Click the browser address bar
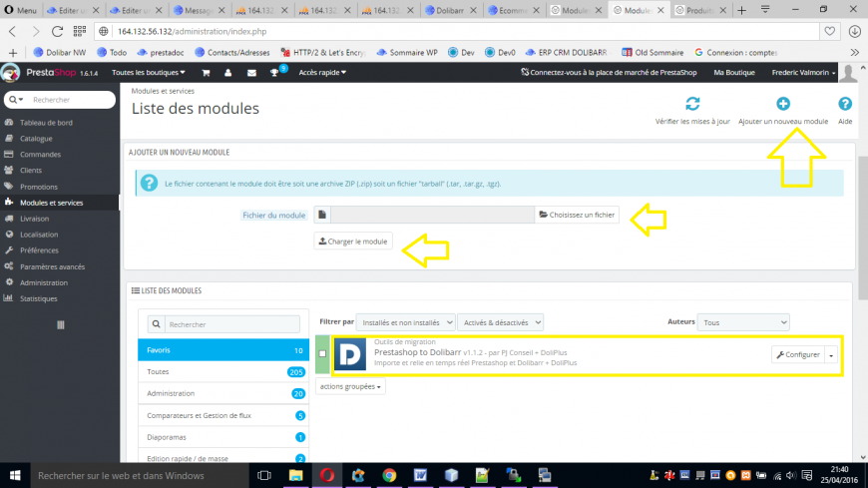868x488 pixels. click(465, 32)
